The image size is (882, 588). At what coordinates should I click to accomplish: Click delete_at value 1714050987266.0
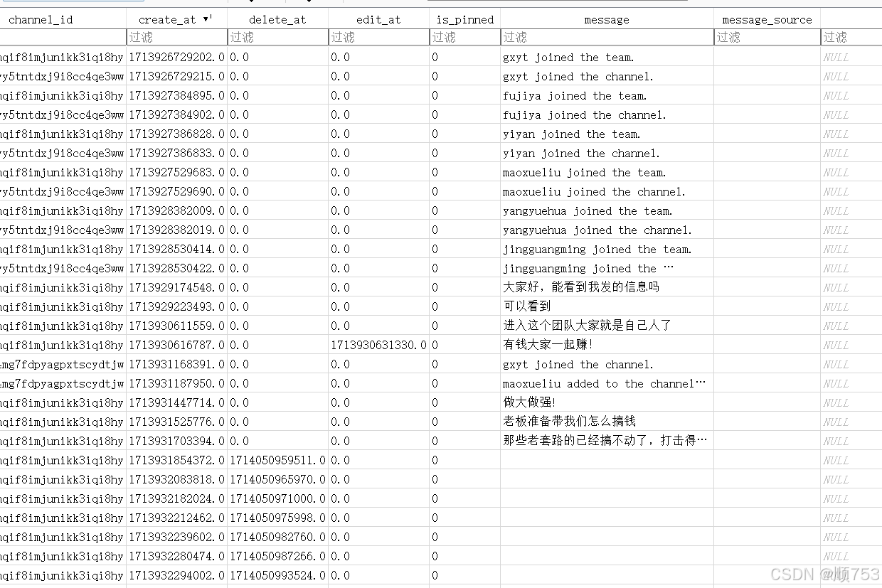(277, 556)
